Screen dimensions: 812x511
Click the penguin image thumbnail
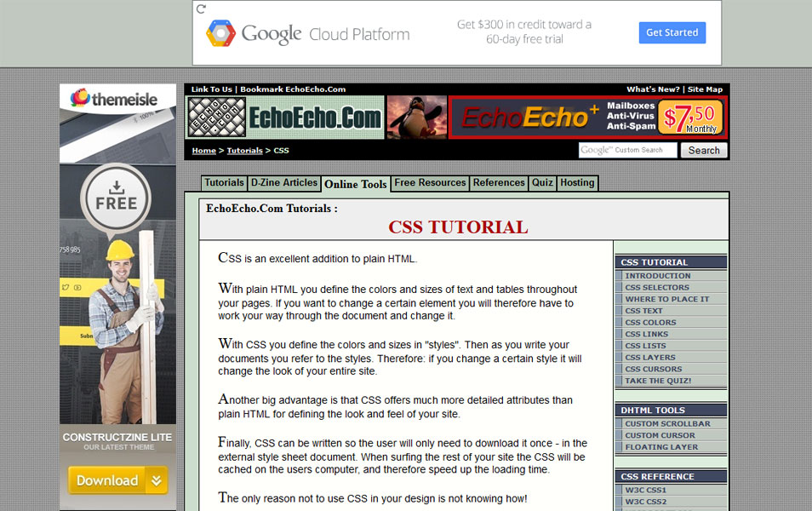pyautogui.click(x=417, y=118)
